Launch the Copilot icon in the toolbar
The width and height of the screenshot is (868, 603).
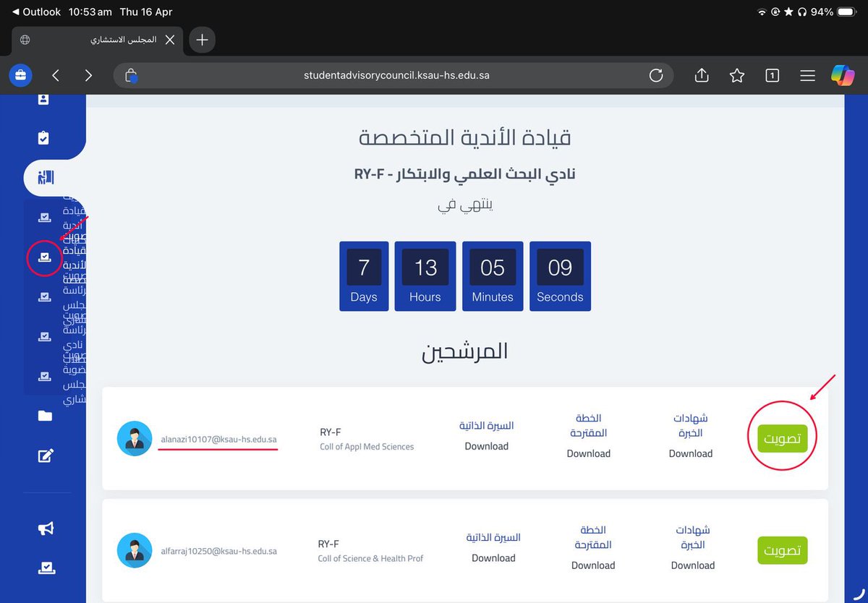(843, 75)
